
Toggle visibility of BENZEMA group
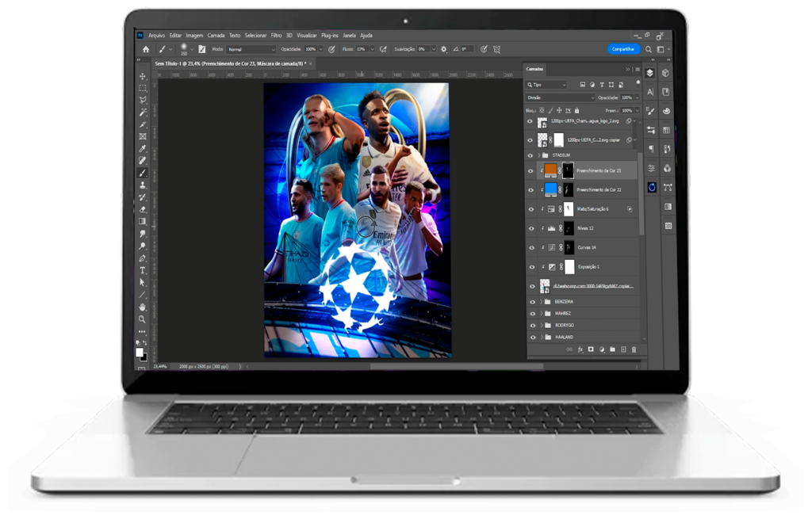point(532,302)
